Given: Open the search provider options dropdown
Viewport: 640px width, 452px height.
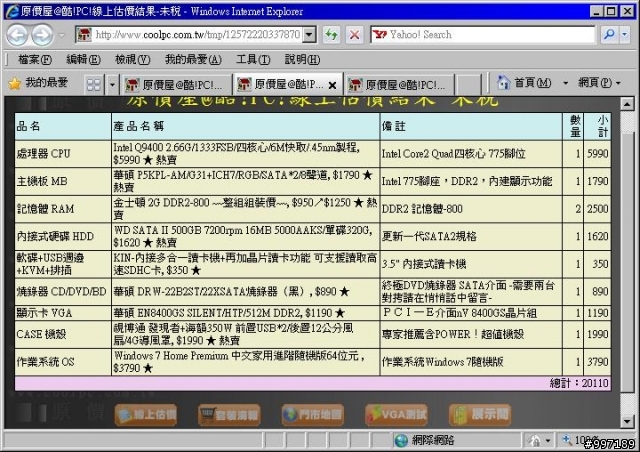Looking at the screenshot, I should click(x=624, y=35).
